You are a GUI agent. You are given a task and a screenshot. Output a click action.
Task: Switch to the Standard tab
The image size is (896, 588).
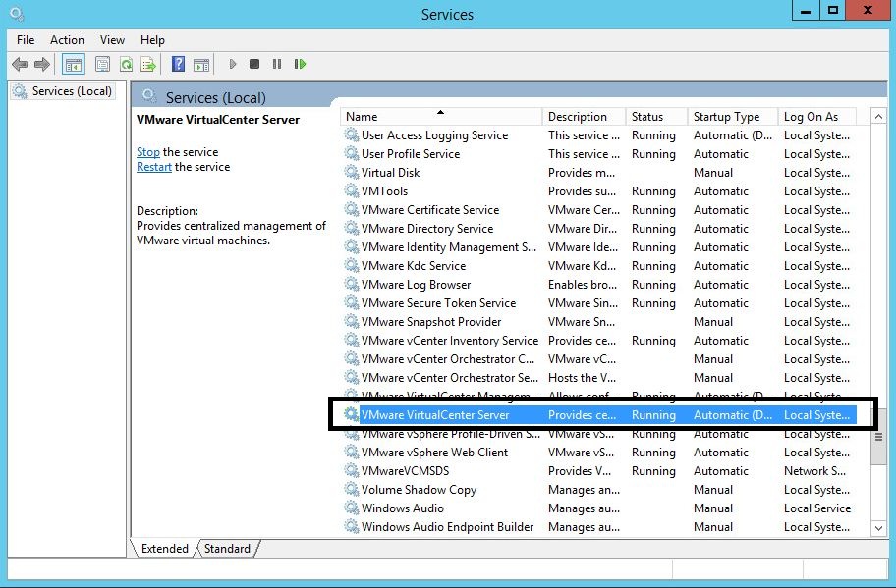227,549
